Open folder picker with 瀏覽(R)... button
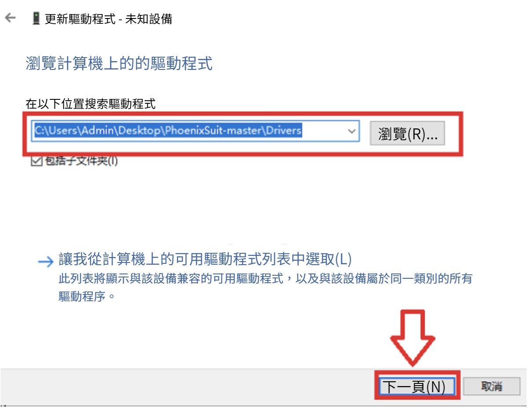 (x=407, y=134)
